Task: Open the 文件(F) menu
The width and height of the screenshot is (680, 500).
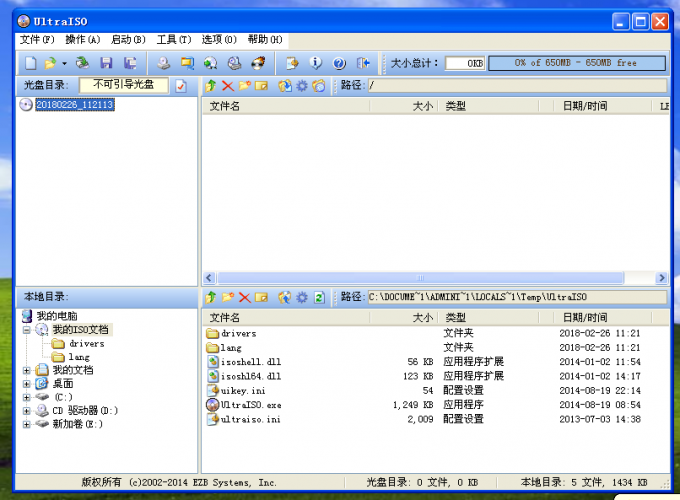Action: [37, 39]
